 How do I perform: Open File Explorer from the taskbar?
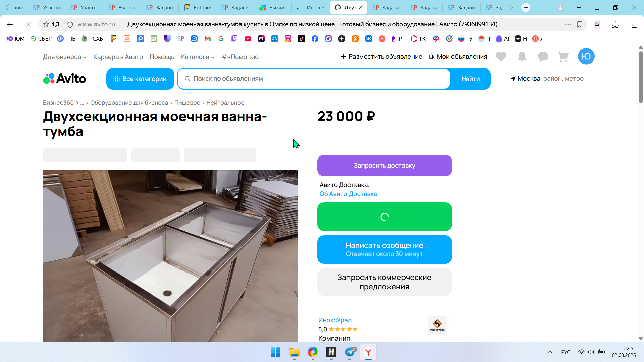click(294, 352)
